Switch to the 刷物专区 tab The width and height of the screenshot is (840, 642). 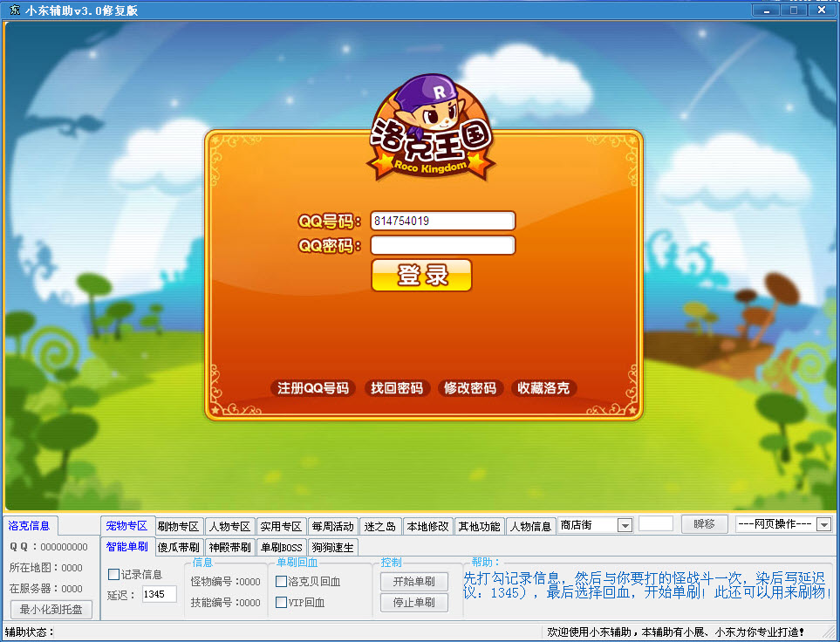(179, 527)
